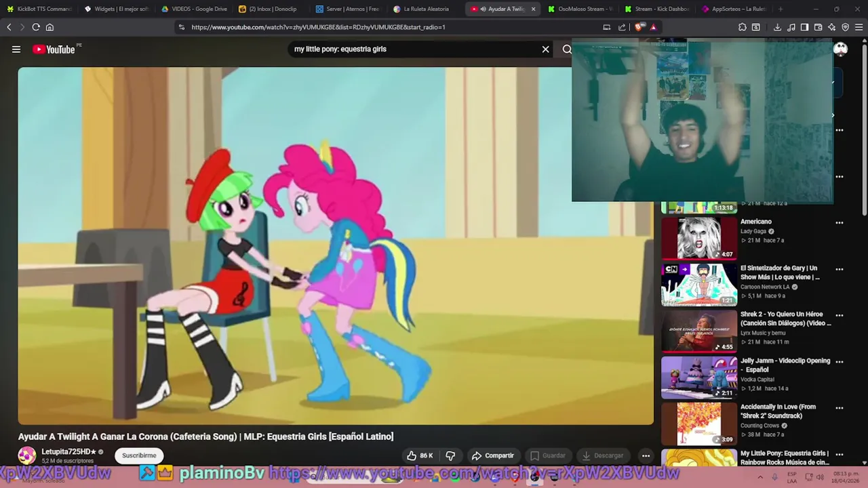Reload the page

36,27
